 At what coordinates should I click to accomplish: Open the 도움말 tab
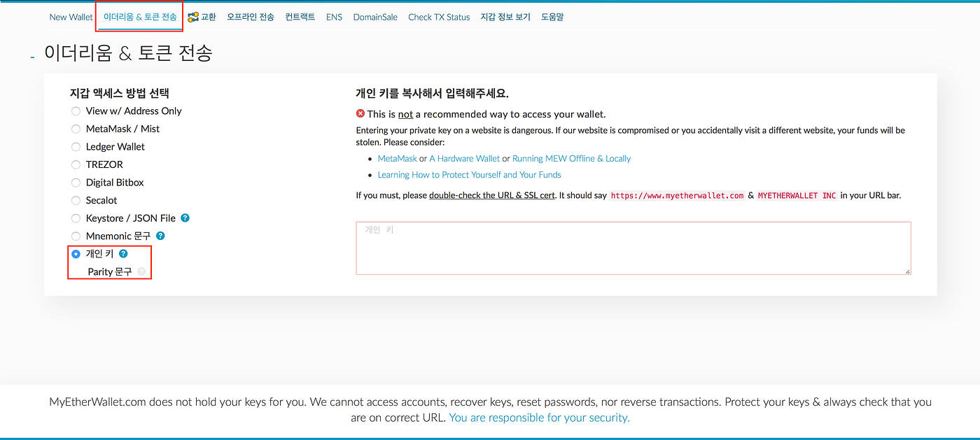click(x=552, y=16)
